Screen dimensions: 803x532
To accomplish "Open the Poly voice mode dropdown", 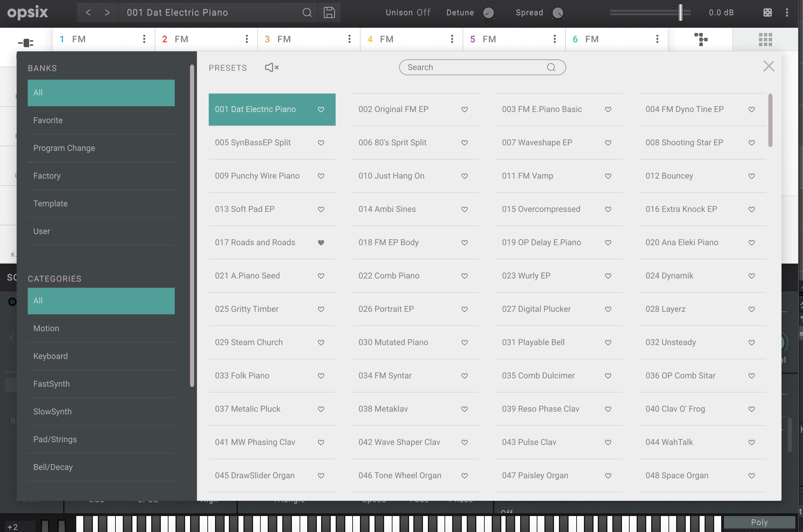I will [x=759, y=522].
